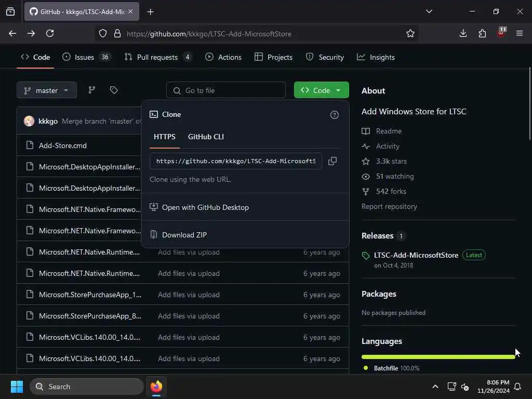Open the Security tab
Screen dimensions: 532x399
[x=325, y=57]
